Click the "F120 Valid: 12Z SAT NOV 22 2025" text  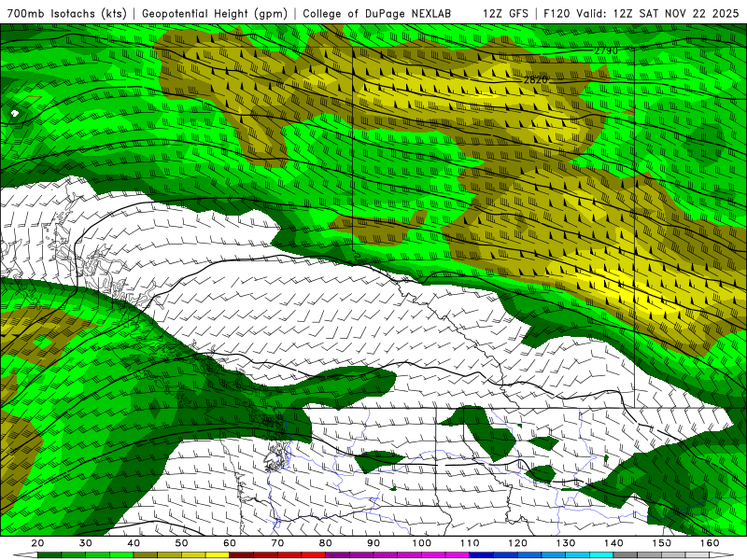click(x=641, y=13)
